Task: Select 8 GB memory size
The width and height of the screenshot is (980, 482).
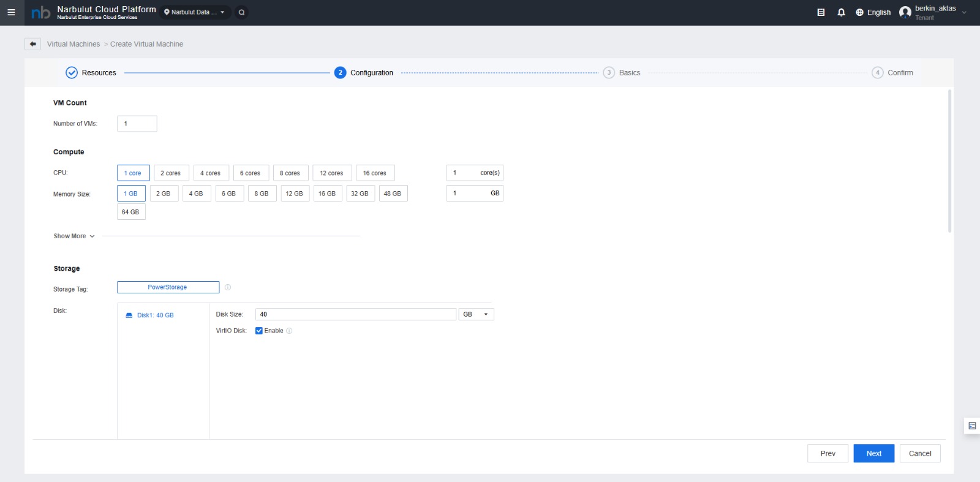Action: pos(262,194)
